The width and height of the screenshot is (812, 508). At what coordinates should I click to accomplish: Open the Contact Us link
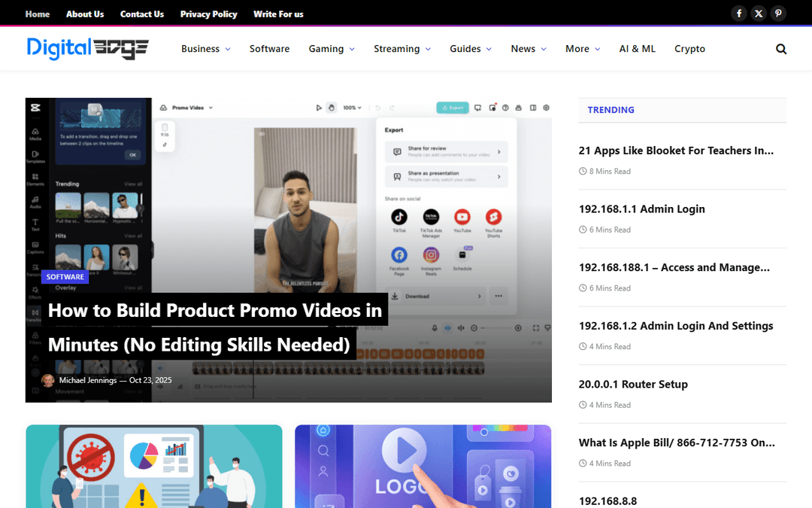coord(142,14)
